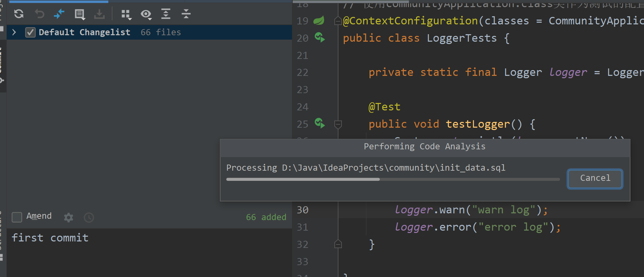Click the code analysis progress bar
Image resolution: width=644 pixels, height=277 pixels.
click(x=393, y=179)
